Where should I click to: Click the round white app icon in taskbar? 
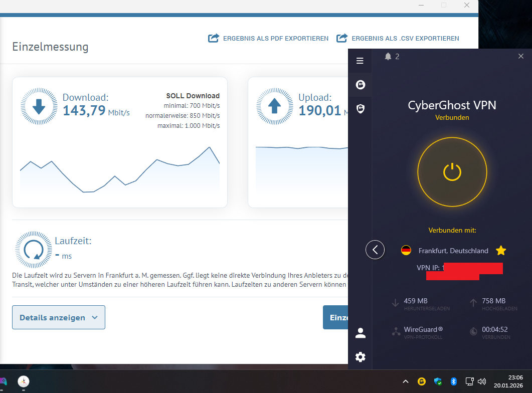(24, 381)
